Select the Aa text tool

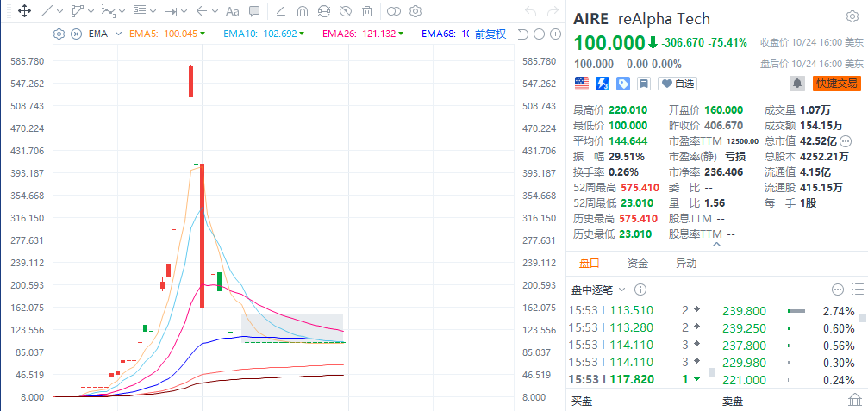pyautogui.click(x=233, y=10)
